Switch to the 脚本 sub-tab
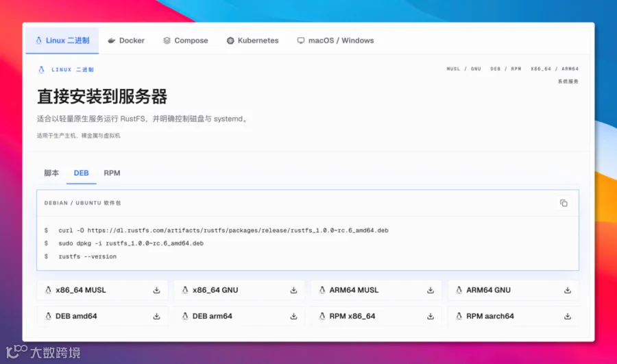This screenshot has height=364, width=617. [x=51, y=173]
